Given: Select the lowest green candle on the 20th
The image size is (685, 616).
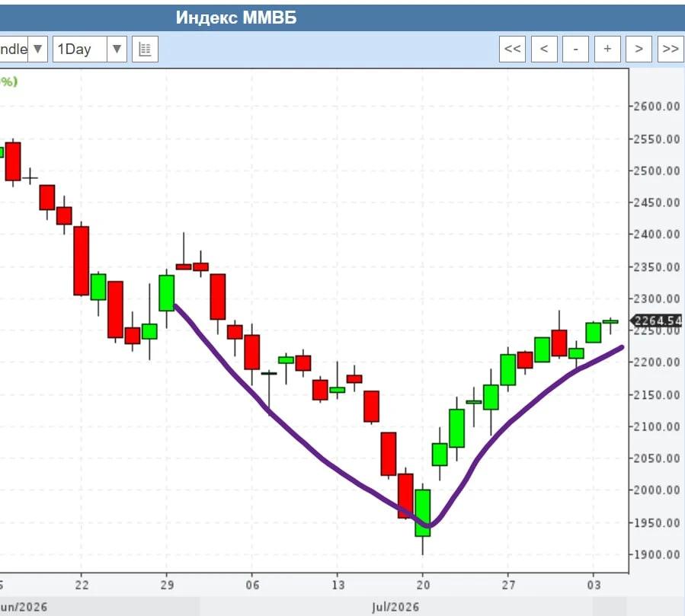Looking at the screenshot, I should point(422,513).
